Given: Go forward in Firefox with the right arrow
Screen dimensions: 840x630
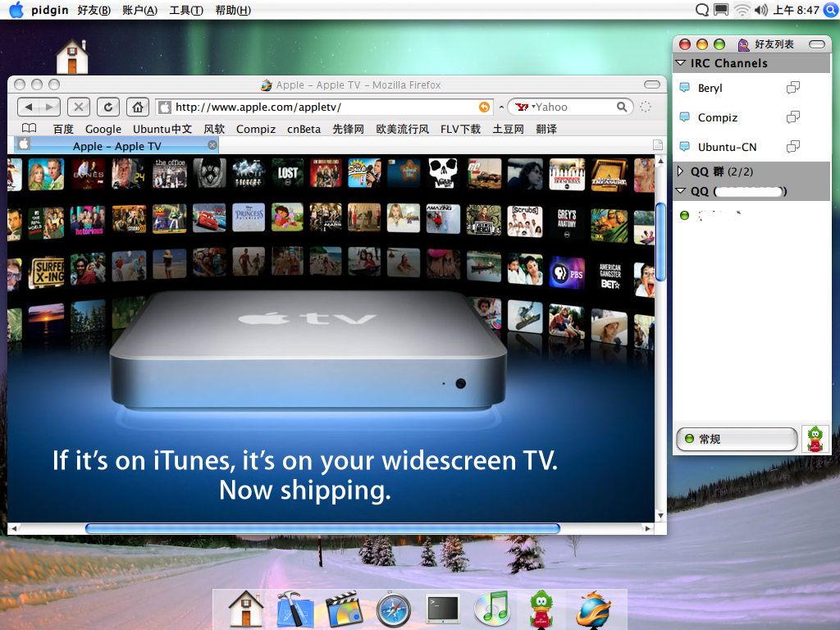Looking at the screenshot, I should 49,107.
